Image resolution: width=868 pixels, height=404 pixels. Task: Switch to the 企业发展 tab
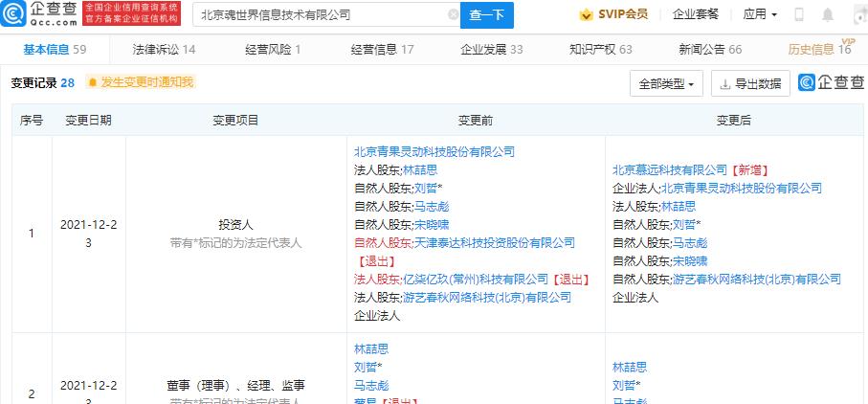point(492,49)
